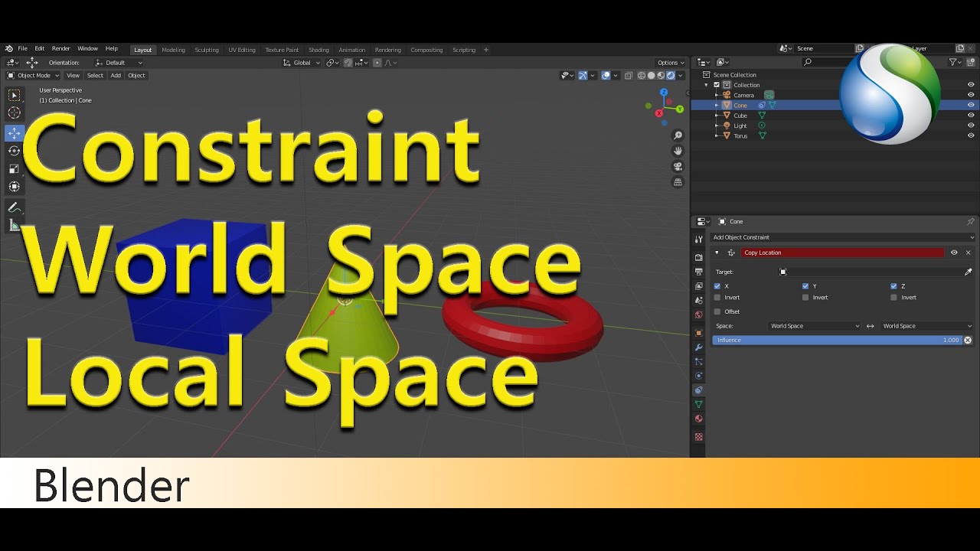Open the viewport Select menu
The image size is (980, 551).
[x=95, y=75]
